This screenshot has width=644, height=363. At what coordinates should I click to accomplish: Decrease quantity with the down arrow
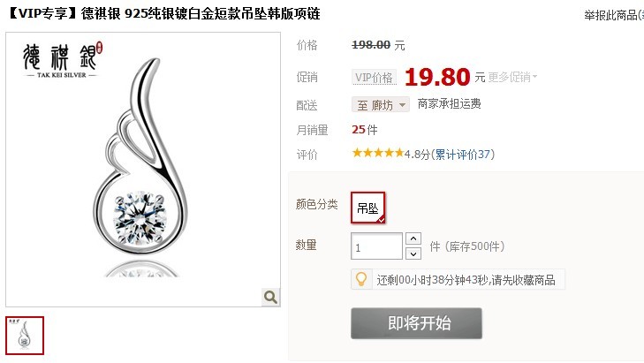pos(413,253)
